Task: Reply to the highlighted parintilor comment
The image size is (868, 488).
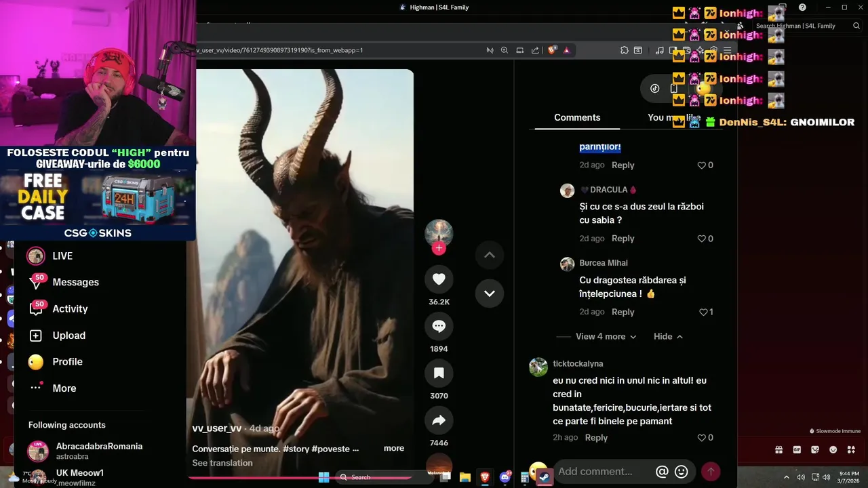Action: click(623, 165)
